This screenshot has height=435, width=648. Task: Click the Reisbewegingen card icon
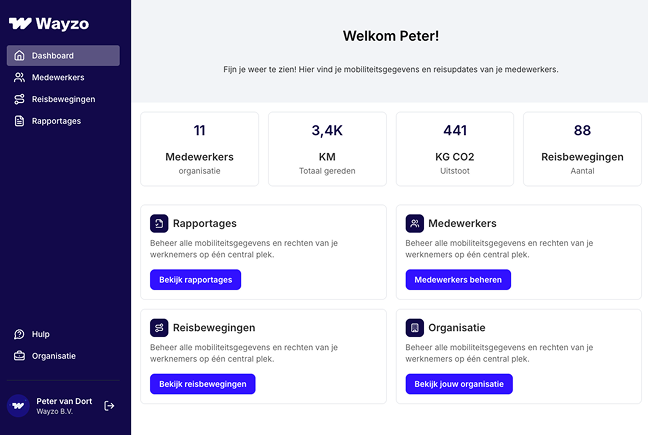tap(159, 328)
